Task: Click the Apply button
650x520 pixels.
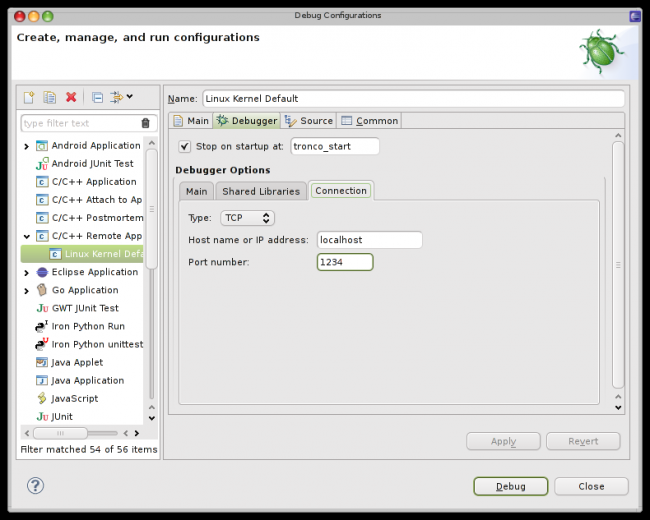Action: coord(503,441)
